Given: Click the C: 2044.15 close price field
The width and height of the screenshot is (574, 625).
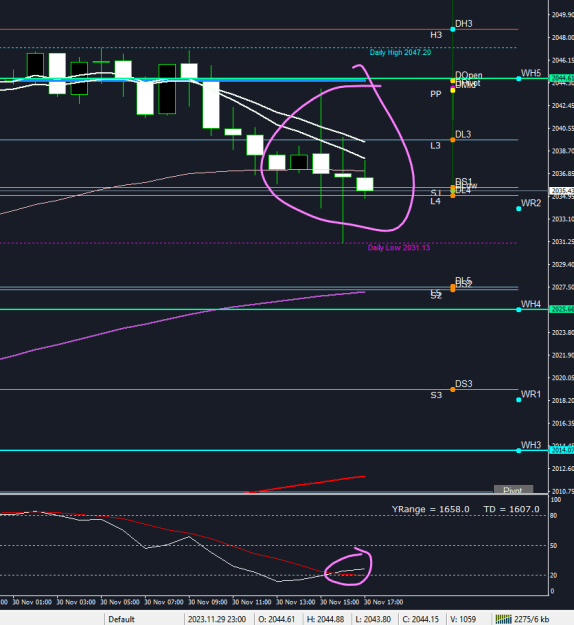Looking at the screenshot, I should click(421, 619).
